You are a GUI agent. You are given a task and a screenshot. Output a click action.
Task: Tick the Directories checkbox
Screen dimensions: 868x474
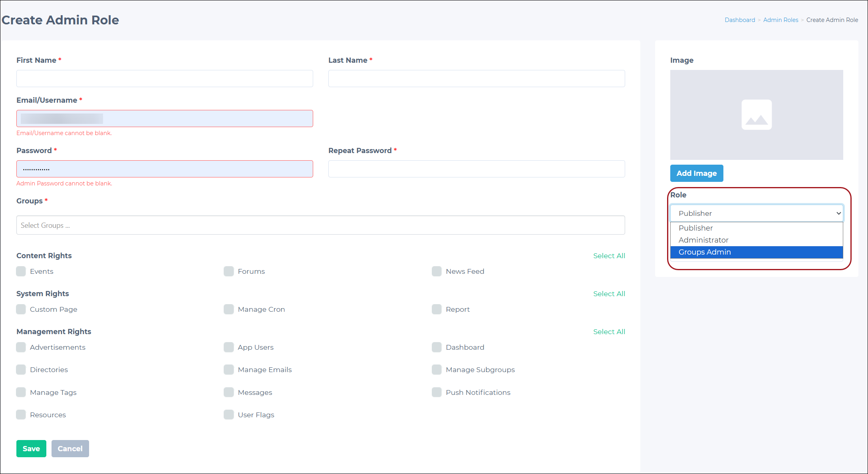point(21,370)
